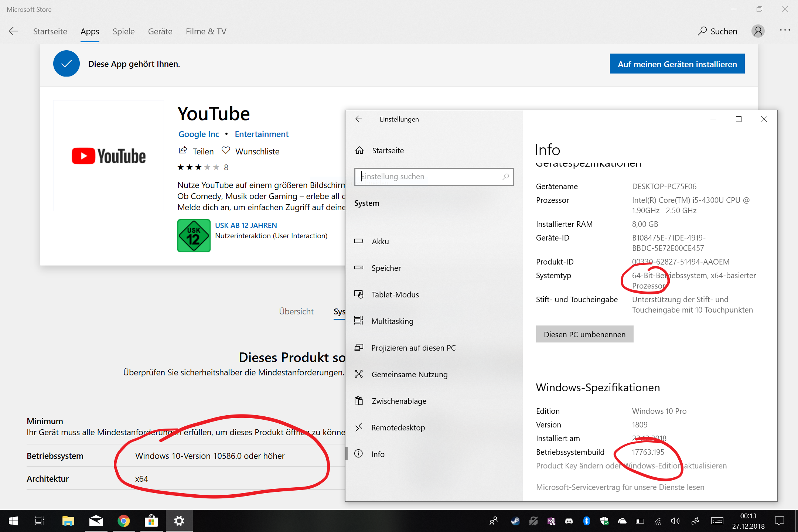Focus the Einstellung suchen search field

(x=434, y=177)
